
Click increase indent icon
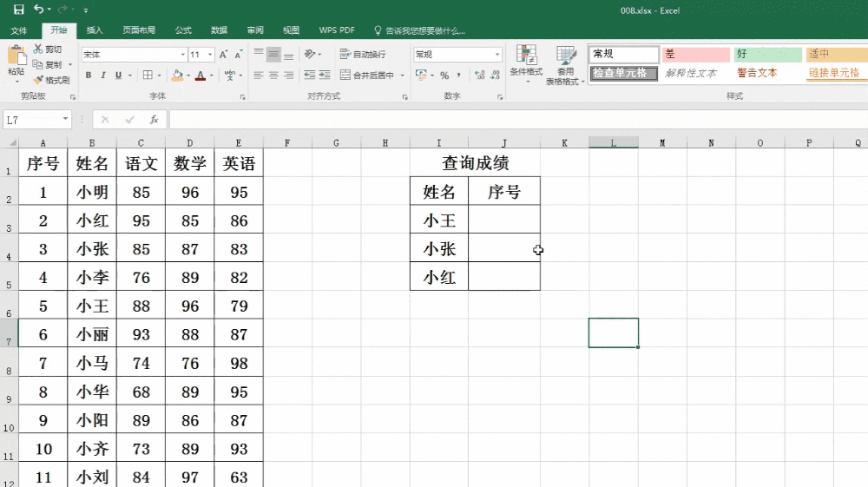click(x=325, y=76)
